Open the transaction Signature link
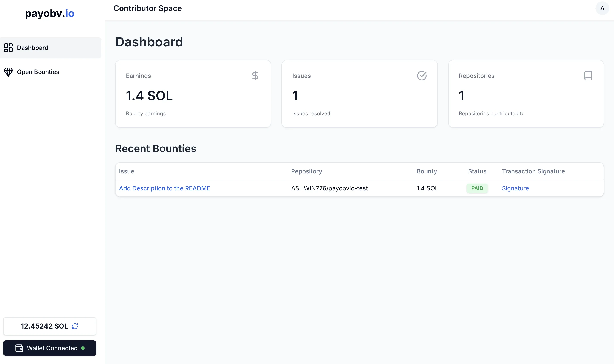Image resolution: width=614 pixels, height=364 pixels. pyautogui.click(x=515, y=188)
